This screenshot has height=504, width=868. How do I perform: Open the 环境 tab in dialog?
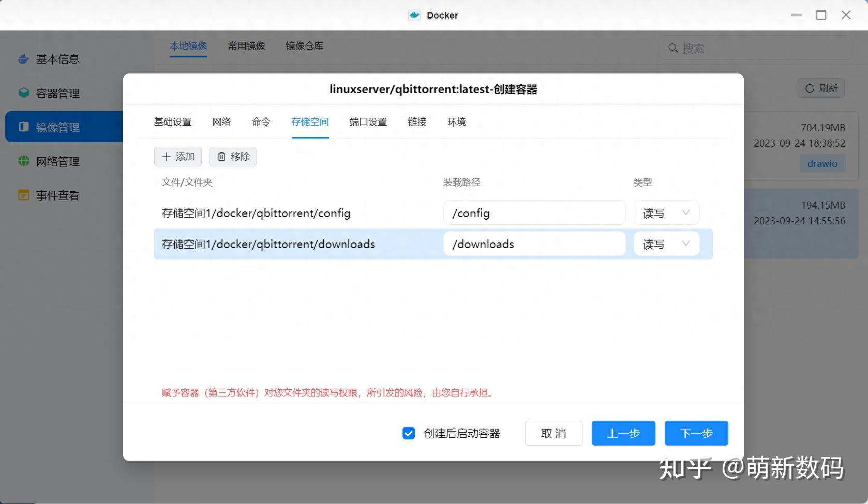click(456, 122)
